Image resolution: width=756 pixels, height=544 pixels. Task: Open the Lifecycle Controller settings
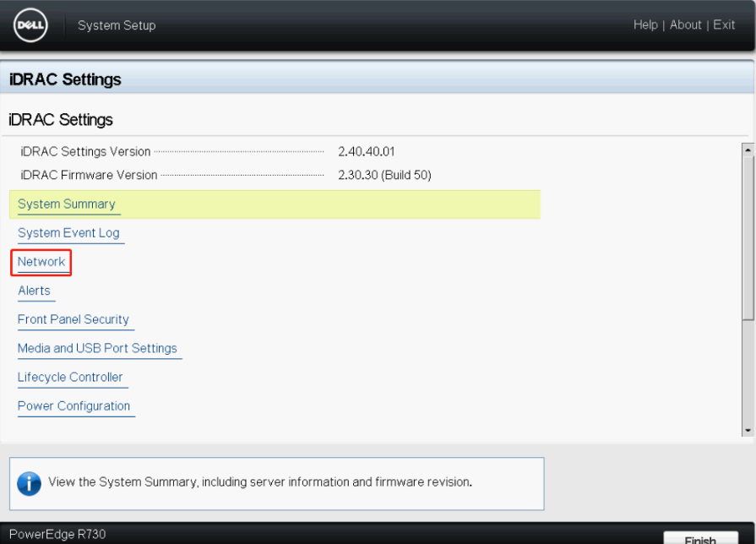(x=70, y=378)
